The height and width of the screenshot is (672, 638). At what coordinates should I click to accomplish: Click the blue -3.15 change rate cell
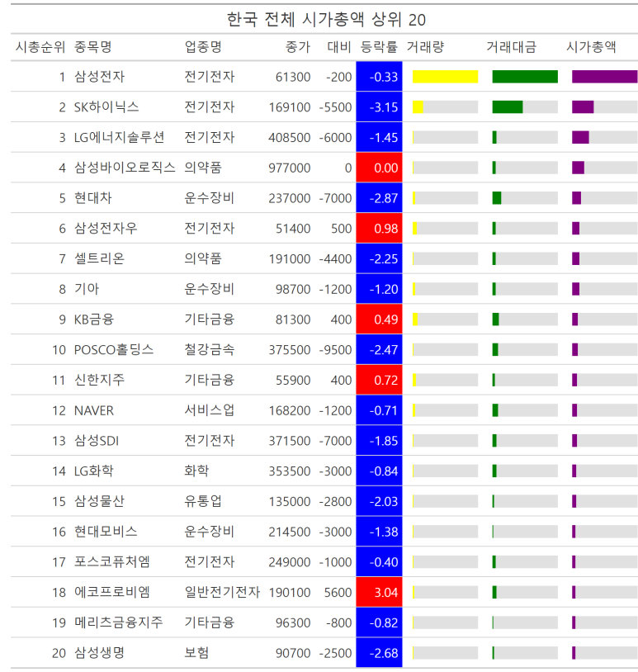click(x=379, y=107)
